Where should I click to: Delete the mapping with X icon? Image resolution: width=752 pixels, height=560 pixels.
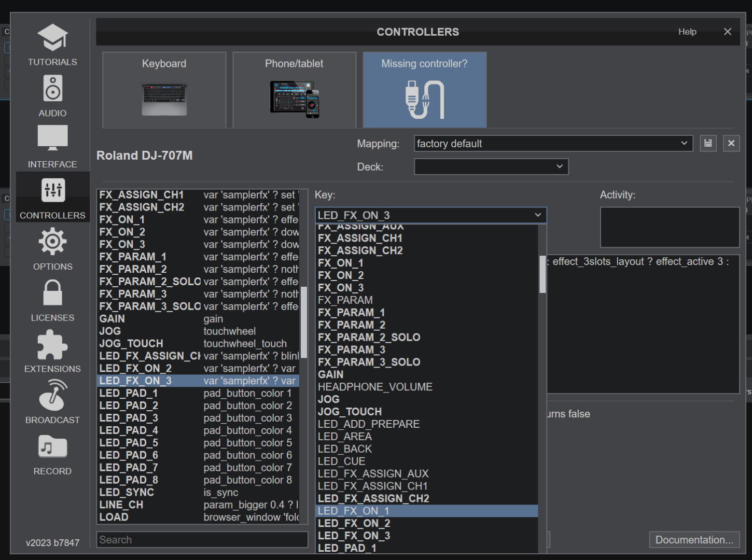click(x=731, y=144)
